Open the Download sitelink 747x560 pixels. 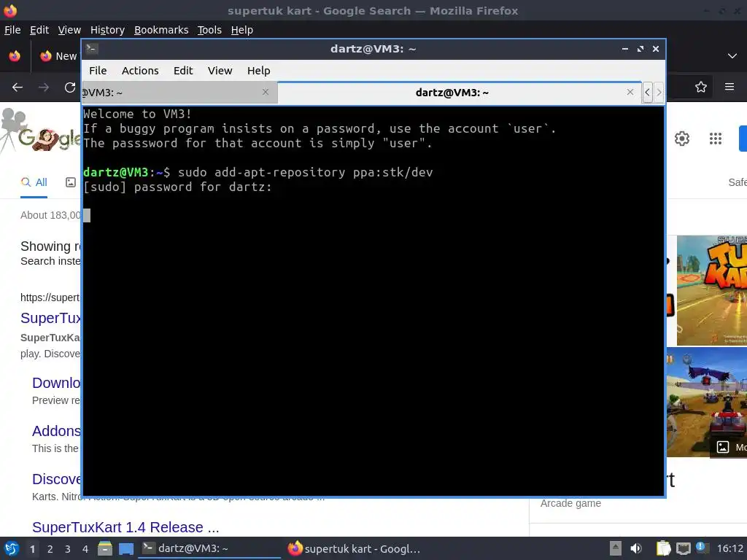point(57,383)
